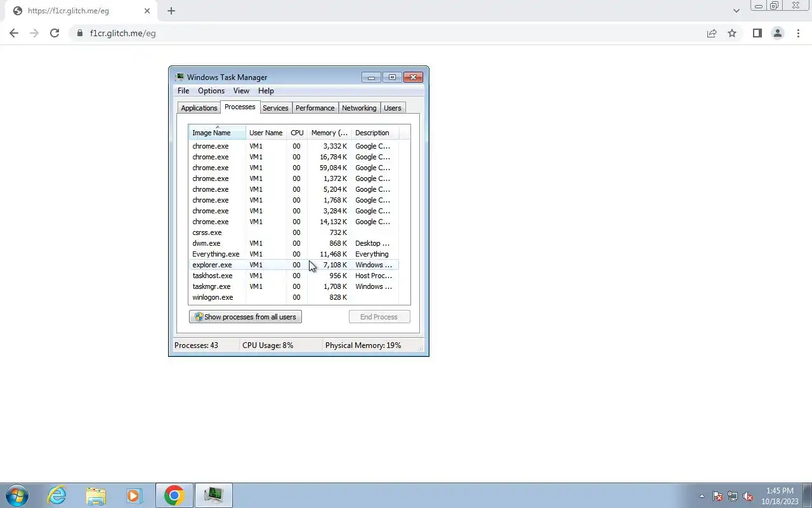This screenshot has height=508, width=812.
Task: Select the Processes tab
Action: [240, 107]
